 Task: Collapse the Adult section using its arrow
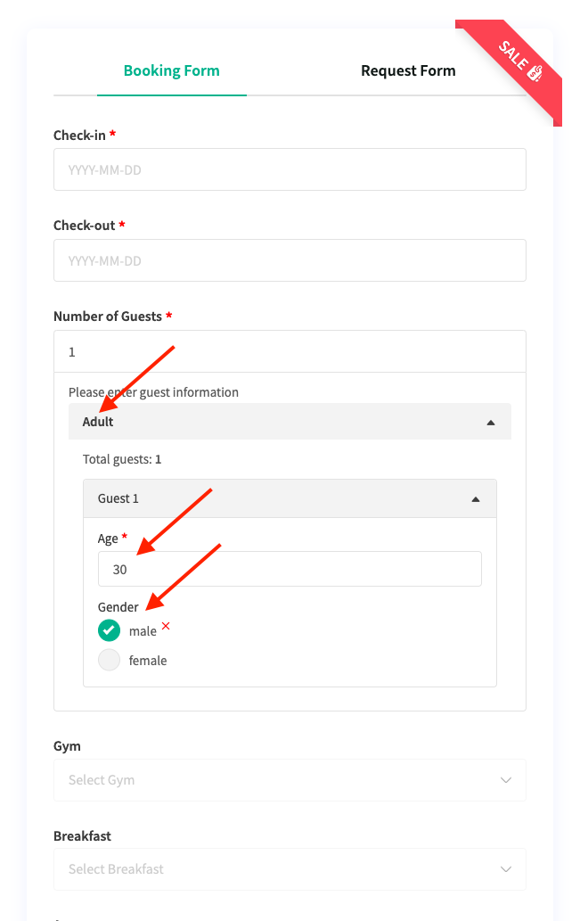pyautogui.click(x=490, y=423)
